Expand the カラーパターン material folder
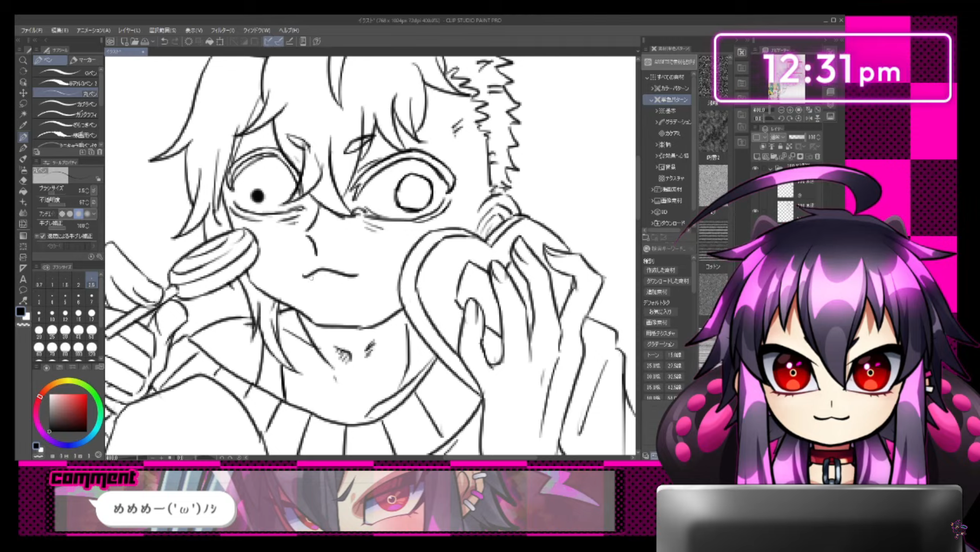The height and width of the screenshot is (552, 980). 652,88
